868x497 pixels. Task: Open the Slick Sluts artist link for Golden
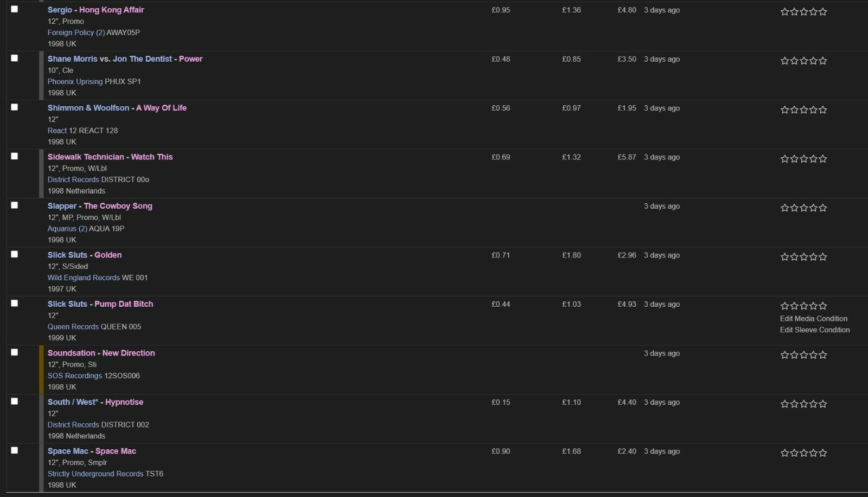pos(67,255)
